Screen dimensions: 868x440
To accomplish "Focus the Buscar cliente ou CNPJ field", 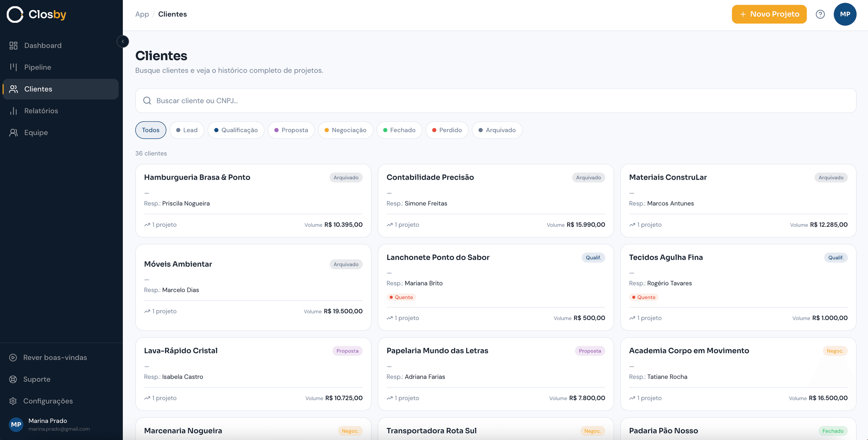I will [x=496, y=101].
